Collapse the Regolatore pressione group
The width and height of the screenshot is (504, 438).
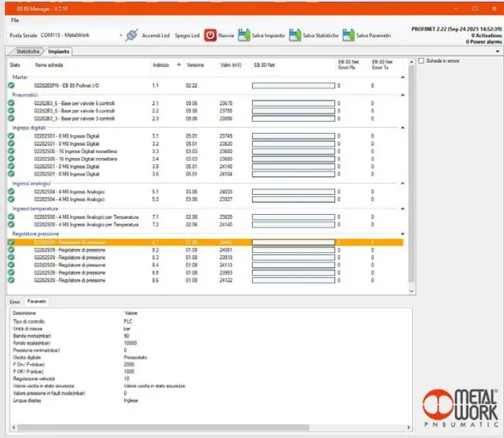tap(403, 234)
